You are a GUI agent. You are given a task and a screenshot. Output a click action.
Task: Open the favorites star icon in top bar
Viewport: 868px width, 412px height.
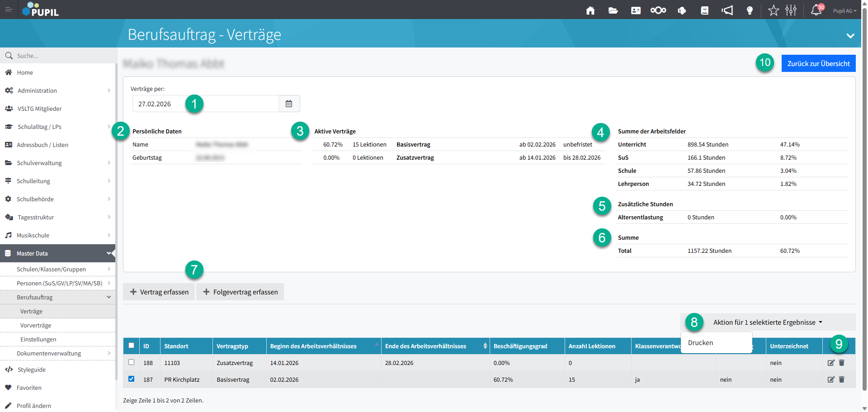point(774,10)
